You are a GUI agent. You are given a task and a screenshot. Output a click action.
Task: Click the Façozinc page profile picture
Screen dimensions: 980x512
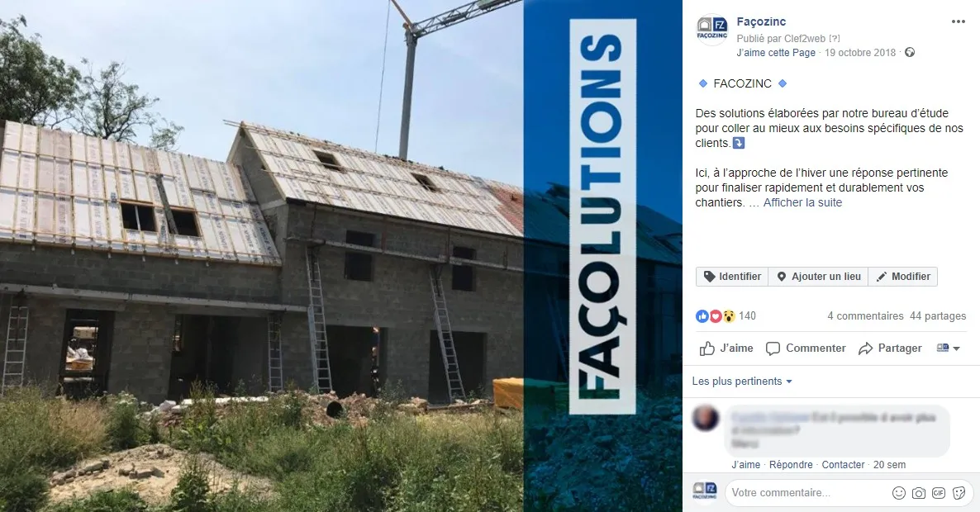[x=712, y=30]
